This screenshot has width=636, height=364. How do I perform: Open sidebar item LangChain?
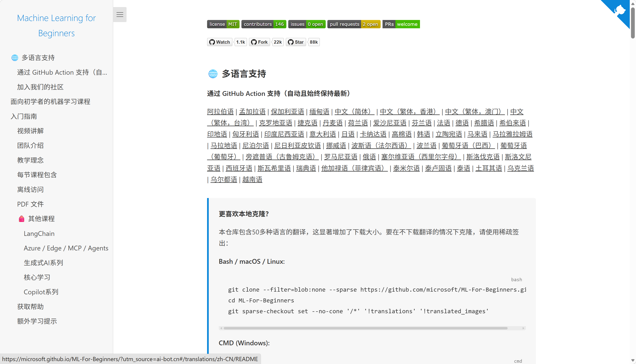(39, 234)
